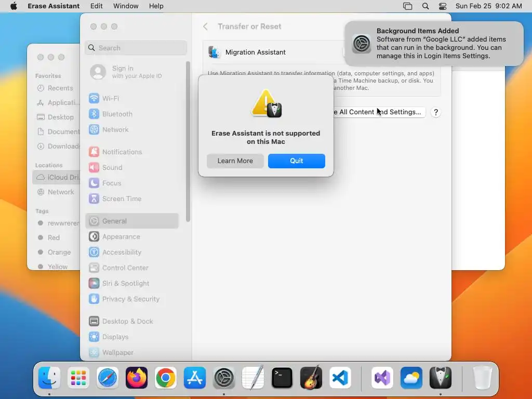This screenshot has height=399, width=532.
Task: Click the Learn More button
Action: tap(235, 161)
